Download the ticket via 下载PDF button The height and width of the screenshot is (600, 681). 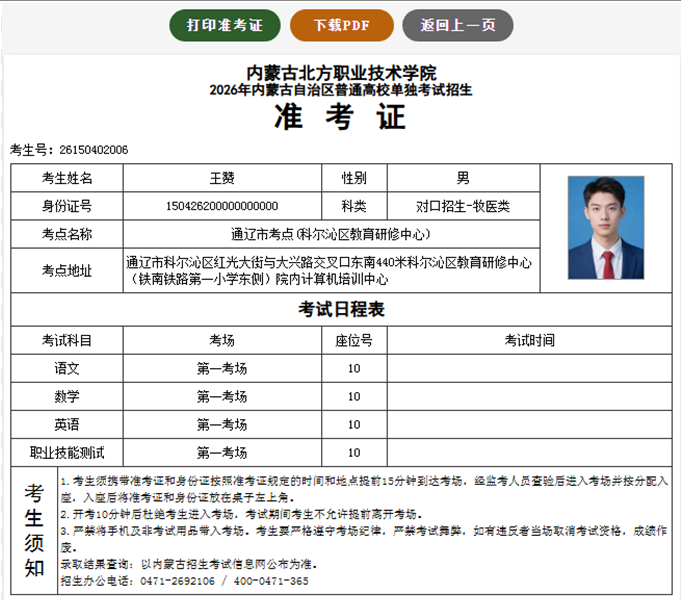[x=341, y=25]
